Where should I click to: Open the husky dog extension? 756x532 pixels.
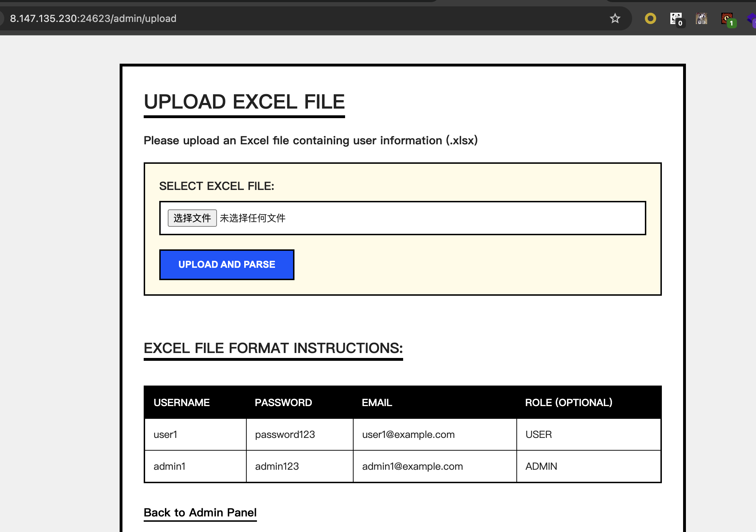point(701,18)
